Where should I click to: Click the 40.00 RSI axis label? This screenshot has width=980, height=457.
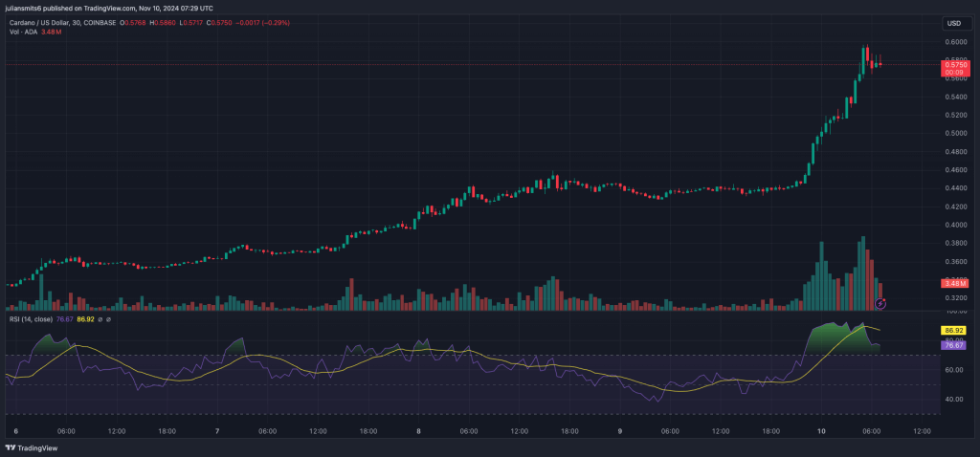[x=952, y=399]
